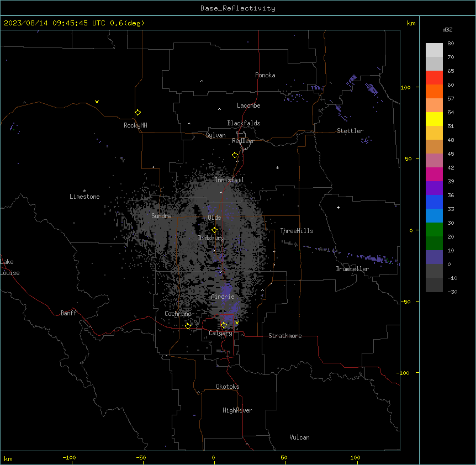Select the slate-purple 10 dBZ legend swatch

pyautogui.click(x=434, y=257)
